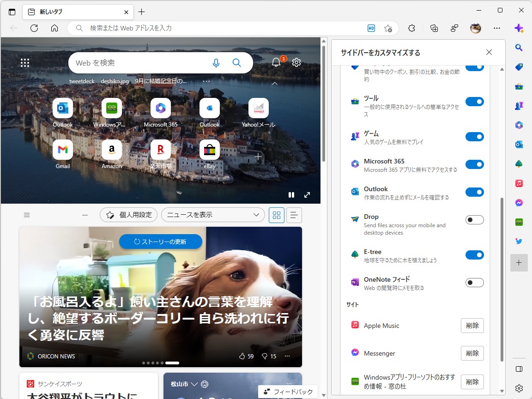
Task: Pause the background video playback
Action: click(291, 194)
